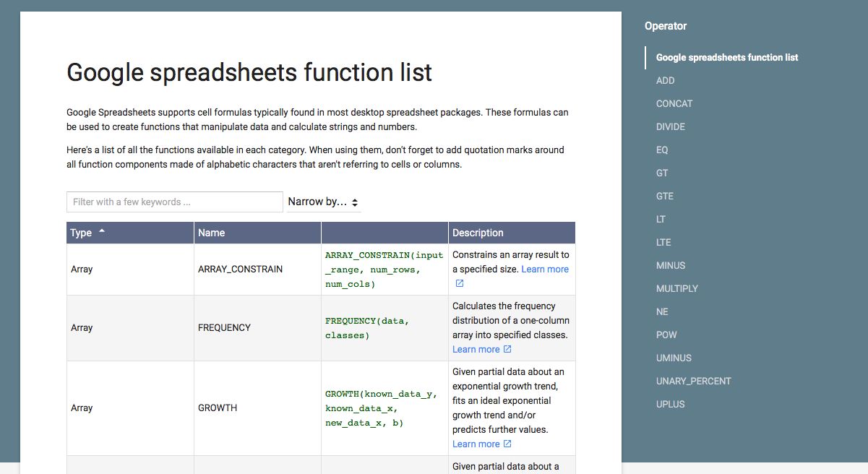The image size is (868, 474).
Task: Click external link icon in GROWTH row
Action: tap(507, 444)
